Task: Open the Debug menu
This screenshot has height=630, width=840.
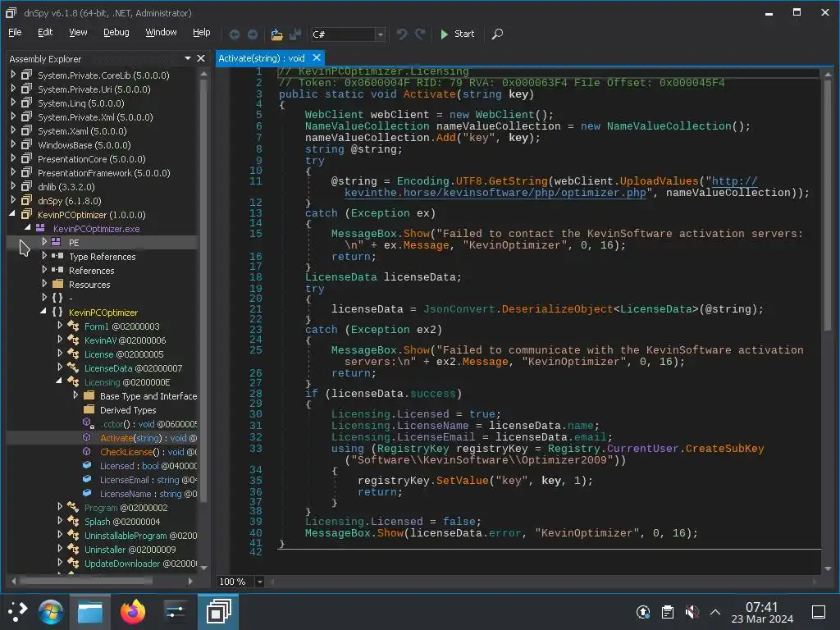Action: 116,32
